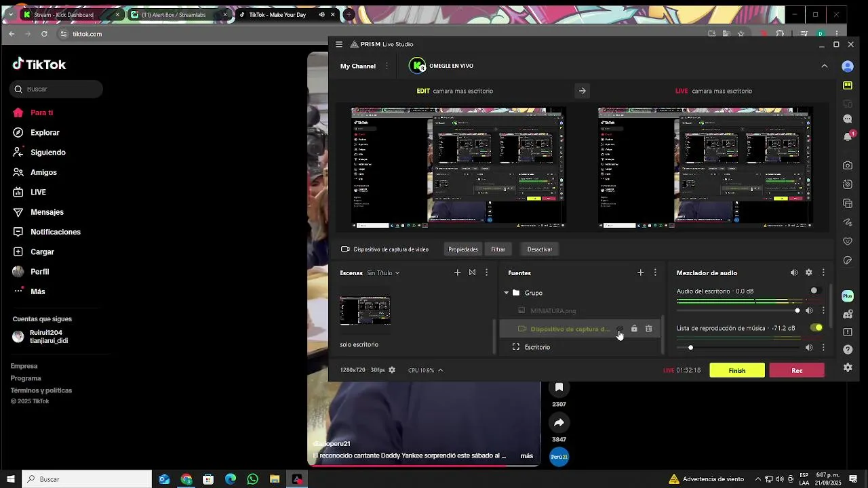Toggle visibility of Dispositivo de captura source
The height and width of the screenshot is (488, 868).
pyautogui.click(x=619, y=329)
